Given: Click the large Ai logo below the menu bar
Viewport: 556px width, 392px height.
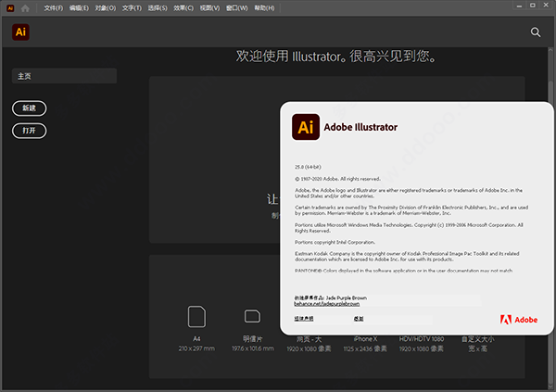Looking at the screenshot, I should [x=21, y=32].
